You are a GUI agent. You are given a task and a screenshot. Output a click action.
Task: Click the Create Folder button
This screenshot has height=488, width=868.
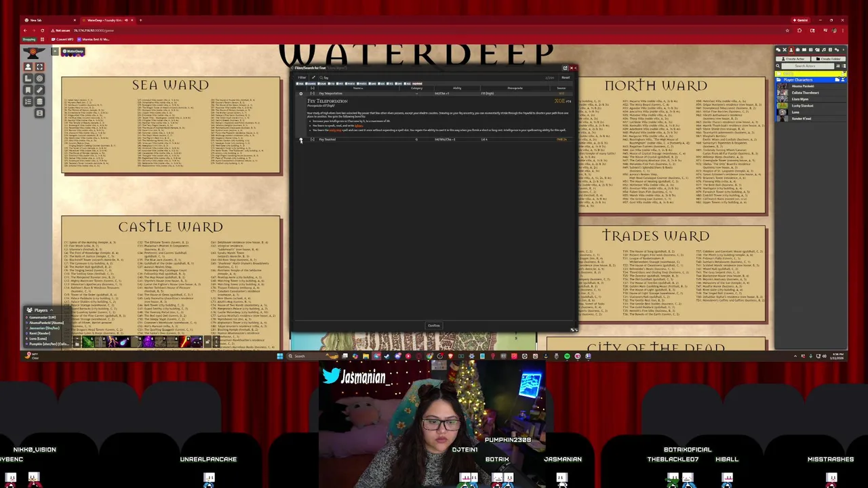829,59
